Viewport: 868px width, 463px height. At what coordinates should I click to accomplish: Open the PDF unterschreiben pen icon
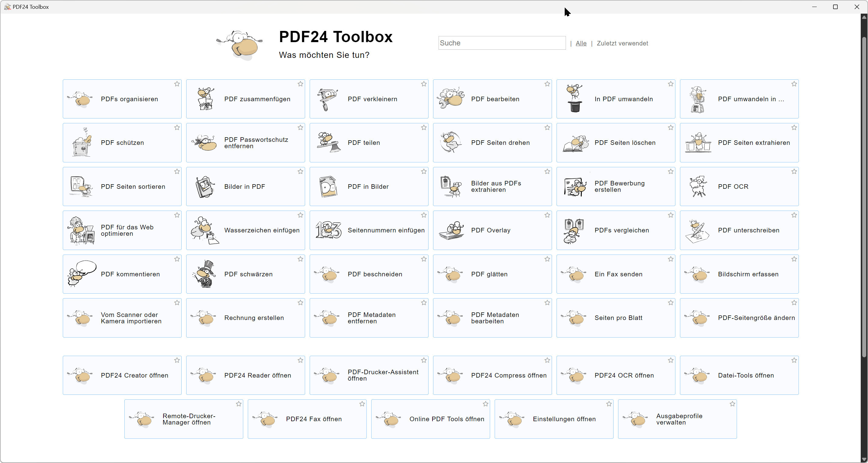[x=698, y=231]
